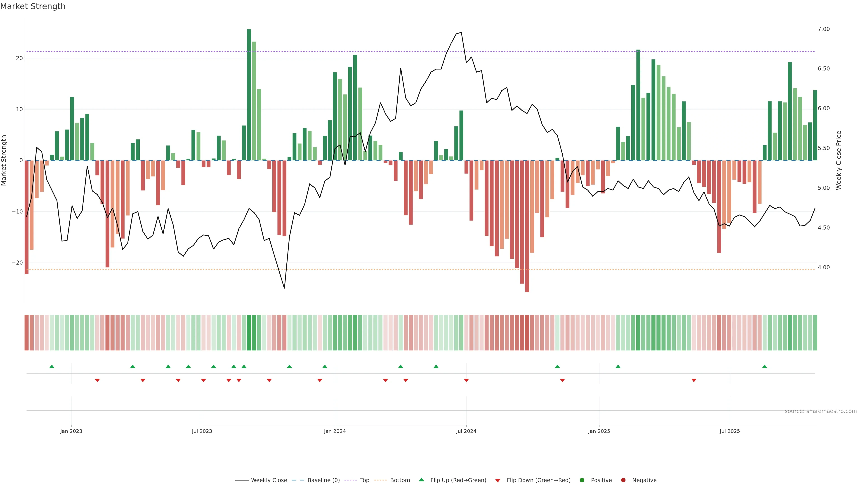Click Jul 2025 x-axis label
This screenshot has width=868, height=488.
(x=729, y=432)
